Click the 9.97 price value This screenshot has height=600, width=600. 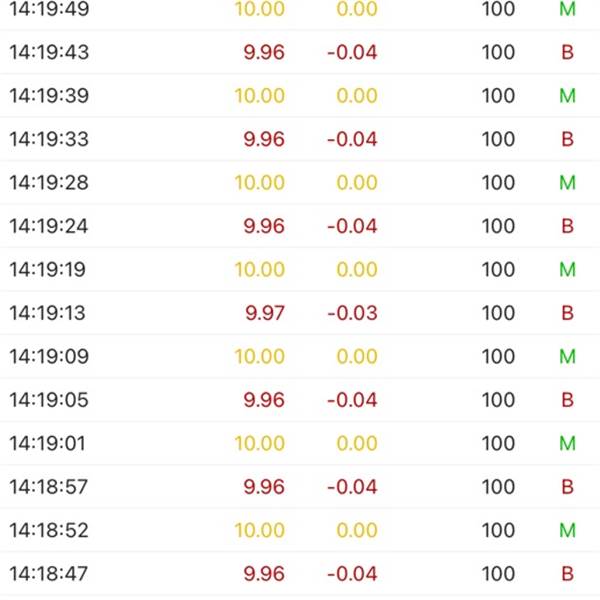(265, 313)
